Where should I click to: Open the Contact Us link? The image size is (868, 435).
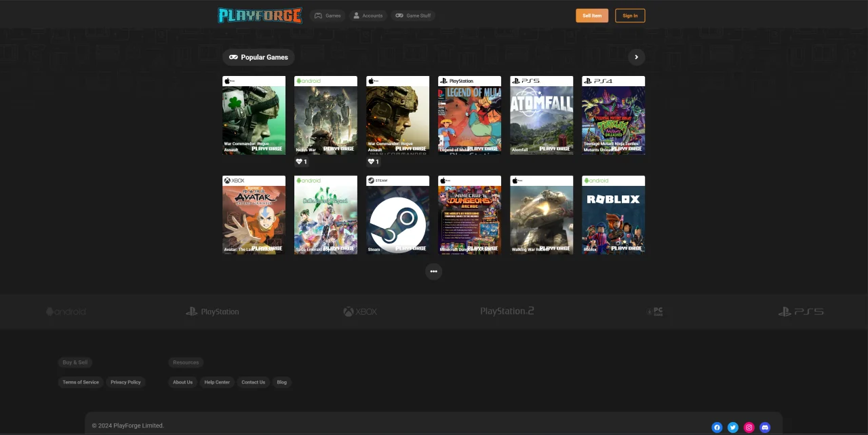(x=253, y=382)
